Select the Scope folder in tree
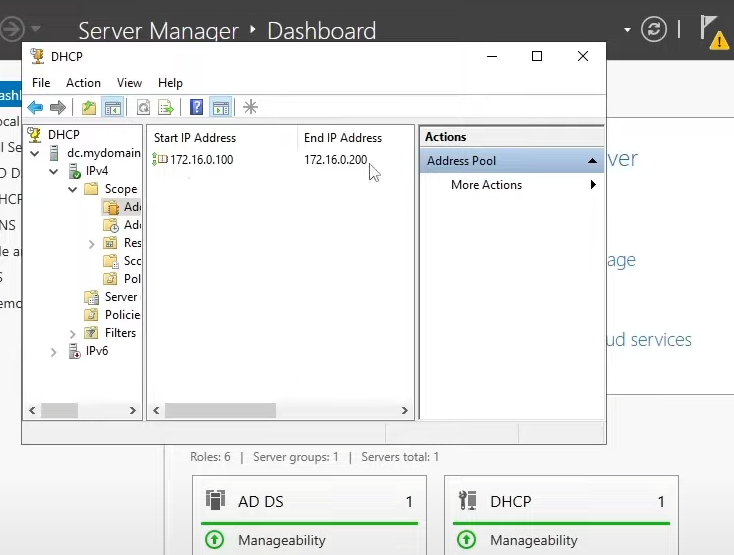The width and height of the screenshot is (734, 555). pyautogui.click(x=121, y=189)
